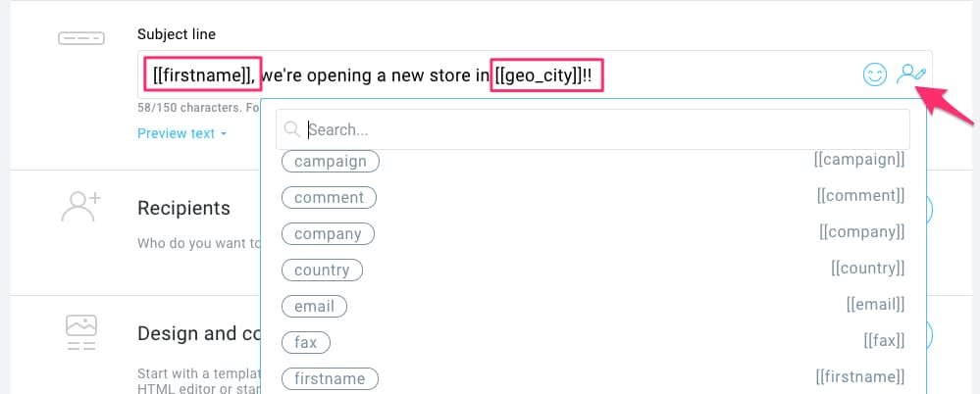Click the subject line field icon
This screenshot has height=394, width=980.
(x=81, y=38)
